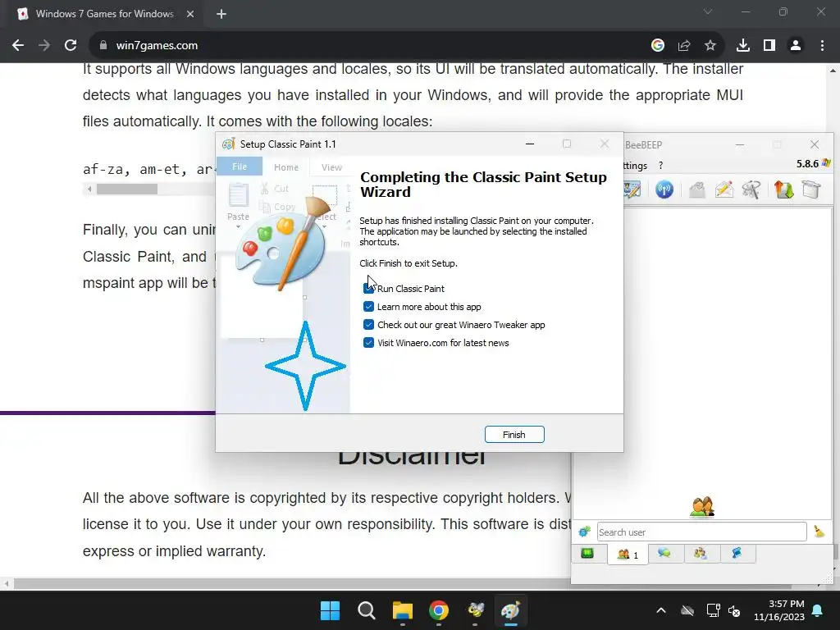Click the two-users icon in BeeBEEP list
This screenshot has width=840, height=630.
tap(702, 506)
